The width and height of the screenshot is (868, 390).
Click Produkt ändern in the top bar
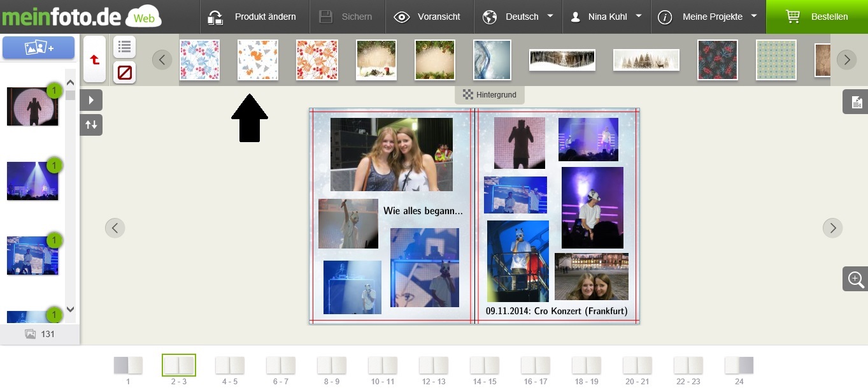255,17
